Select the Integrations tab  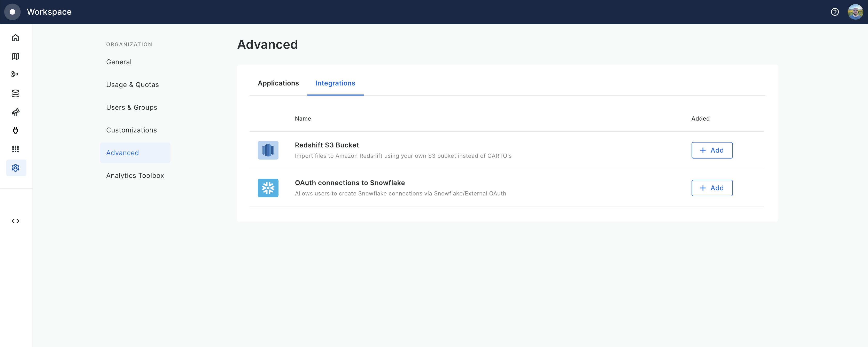point(335,83)
